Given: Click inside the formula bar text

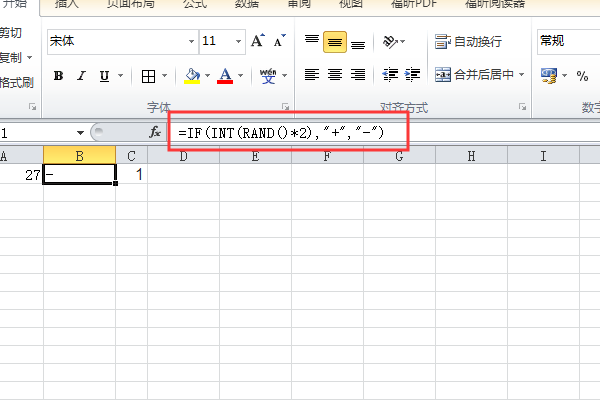Looking at the screenshot, I should [x=281, y=133].
